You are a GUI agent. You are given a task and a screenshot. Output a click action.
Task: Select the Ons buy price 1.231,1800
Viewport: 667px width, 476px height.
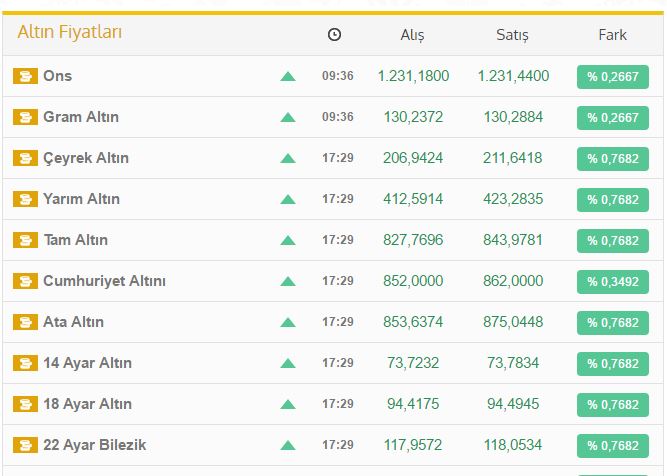(413, 76)
